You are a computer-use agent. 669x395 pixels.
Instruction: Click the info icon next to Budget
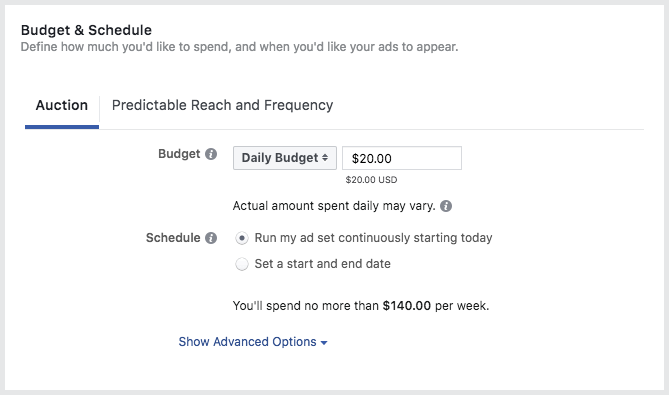[211, 154]
